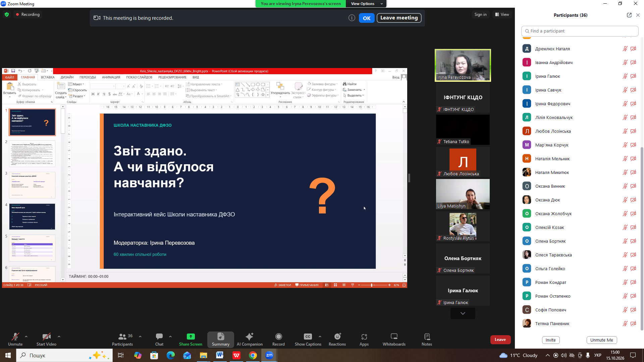
Task: Open the View Options dropdown
Action: point(366,4)
